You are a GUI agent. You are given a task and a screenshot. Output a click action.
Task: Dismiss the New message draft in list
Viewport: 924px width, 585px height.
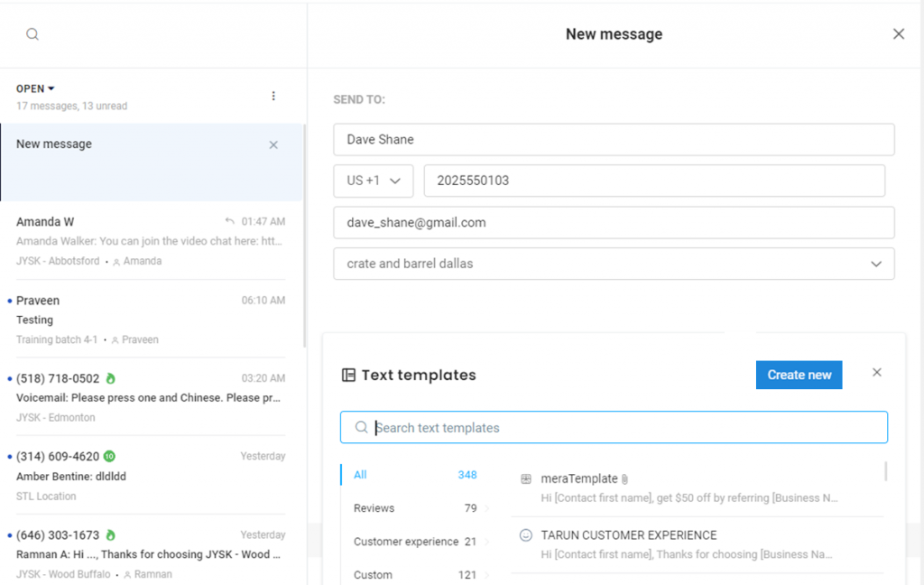[x=273, y=144]
